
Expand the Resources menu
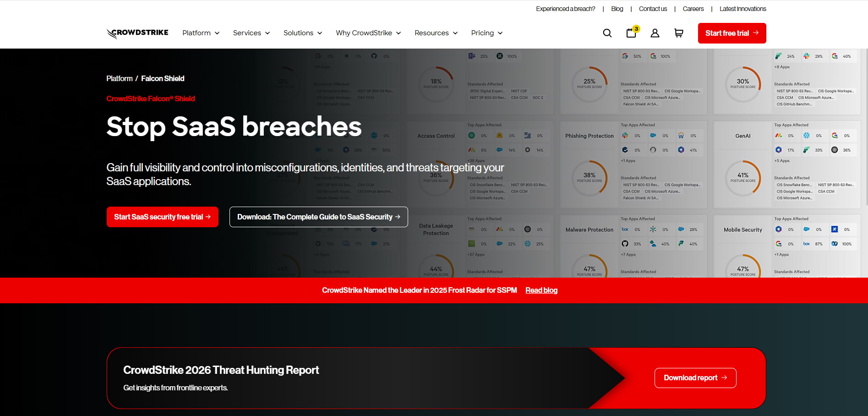click(x=436, y=33)
